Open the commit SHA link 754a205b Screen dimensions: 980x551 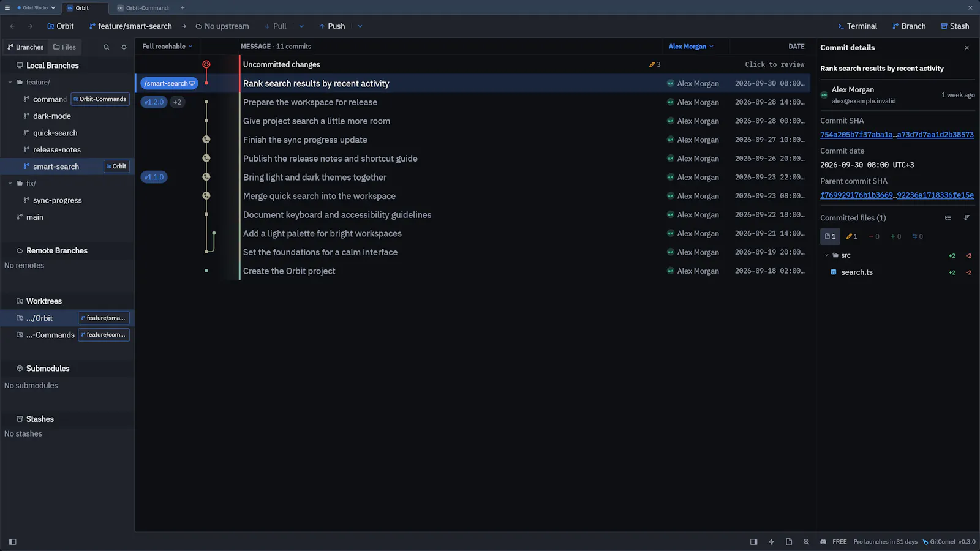(x=897, y=135)
